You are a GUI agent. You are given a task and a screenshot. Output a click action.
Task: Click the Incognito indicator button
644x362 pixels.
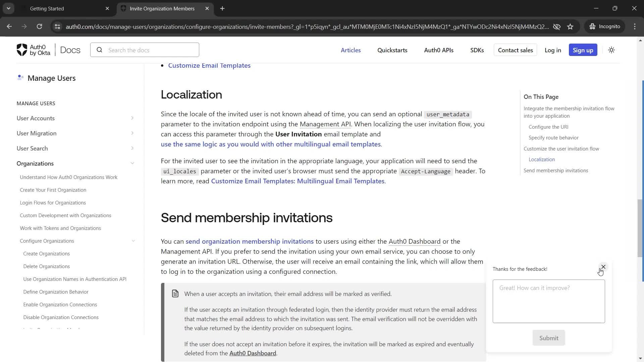point(605,26)
